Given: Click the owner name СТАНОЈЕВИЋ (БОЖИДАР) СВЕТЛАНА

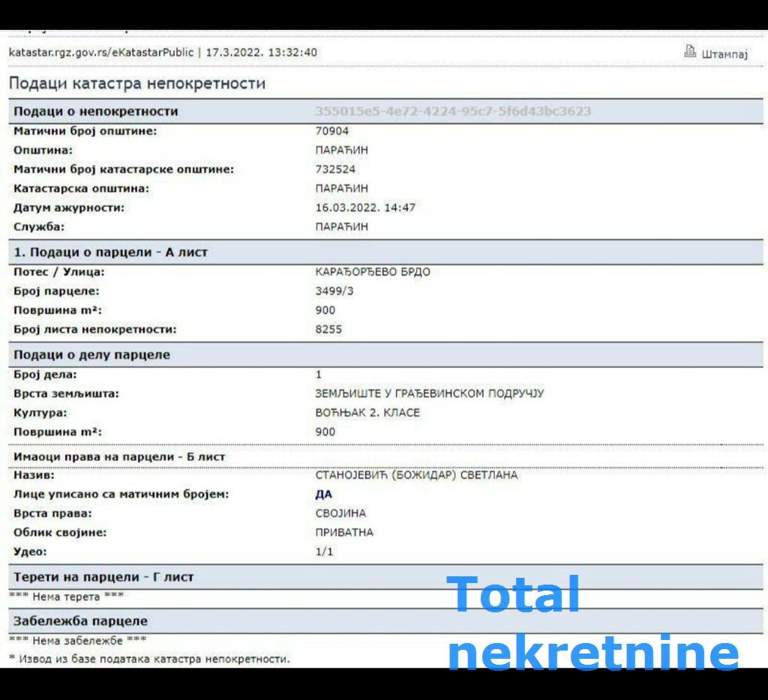Looking at the screenshot, I should pyautogui.click(x=416, y=475).
